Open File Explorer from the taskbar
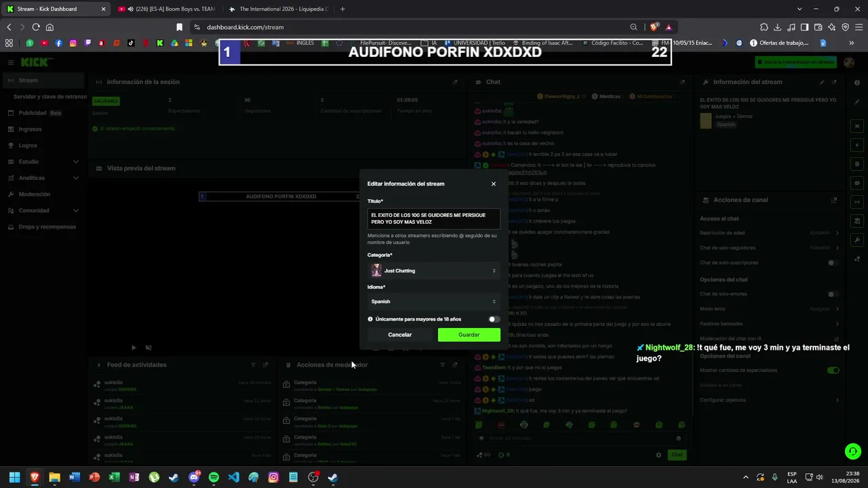Screen dimensions: 868x488 (54, 477)
